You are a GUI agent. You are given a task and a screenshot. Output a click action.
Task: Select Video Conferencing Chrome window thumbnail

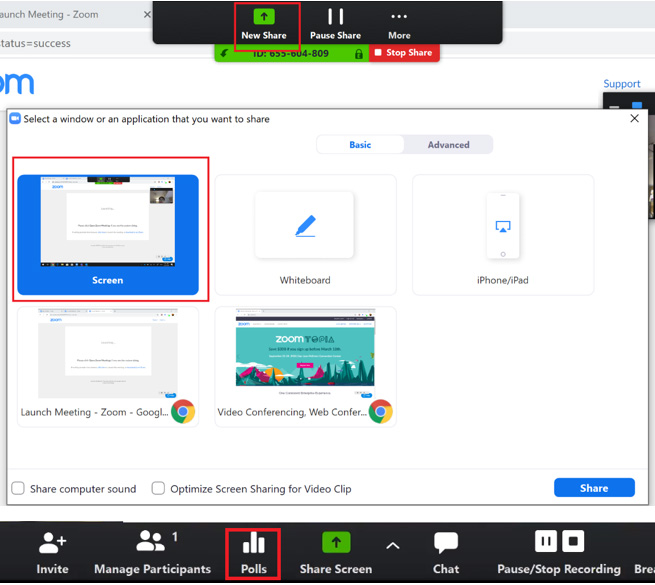tap(305, 366)
